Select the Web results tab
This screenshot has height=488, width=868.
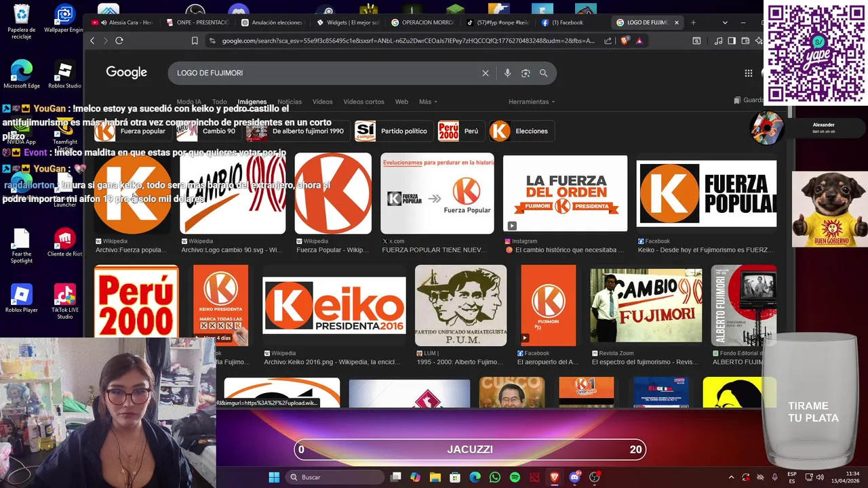(x=401, y=102)
